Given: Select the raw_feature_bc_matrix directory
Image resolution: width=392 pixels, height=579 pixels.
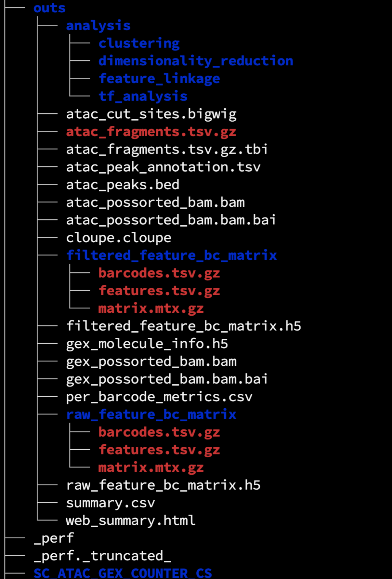Looking at the screenshot, I should tap(151, 414).
